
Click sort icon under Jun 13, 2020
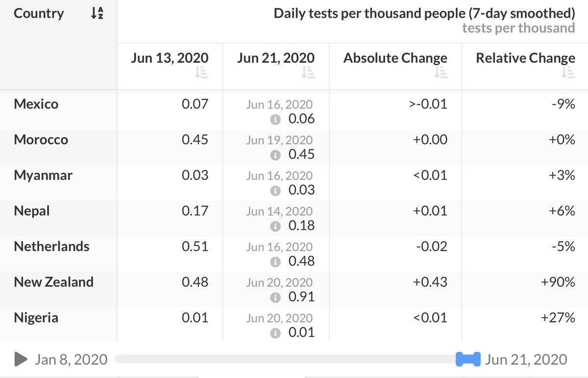(x=201, y=73)
